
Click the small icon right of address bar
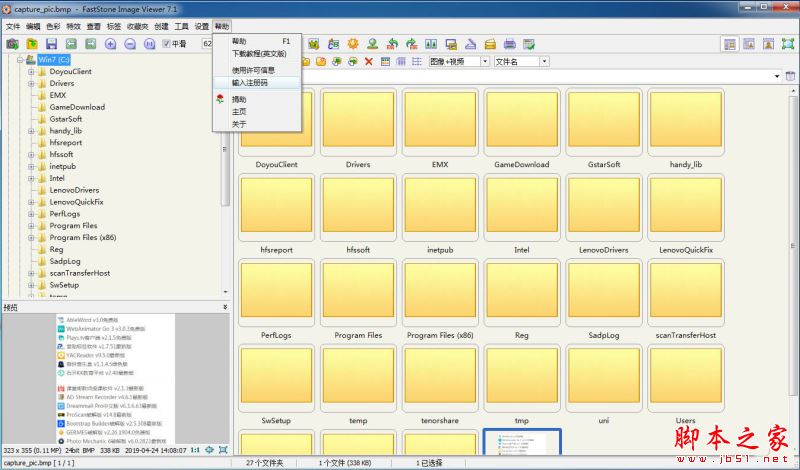790,76
